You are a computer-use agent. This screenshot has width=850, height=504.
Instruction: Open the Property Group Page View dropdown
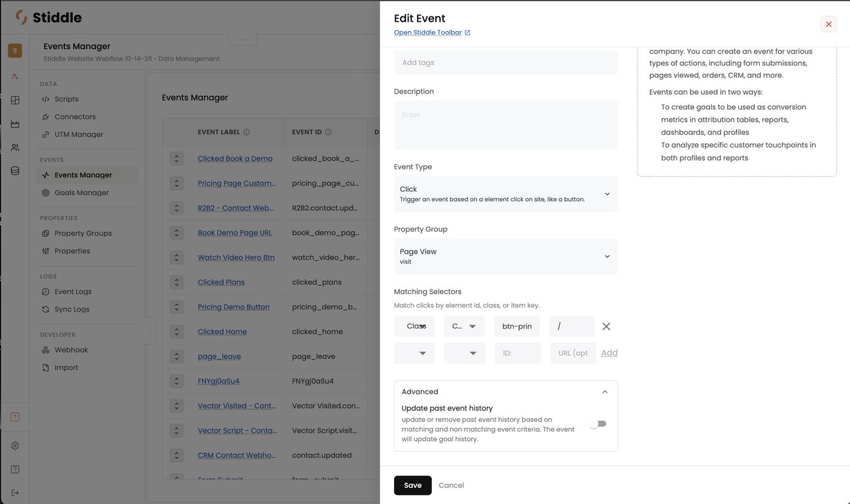pos(506,256)
